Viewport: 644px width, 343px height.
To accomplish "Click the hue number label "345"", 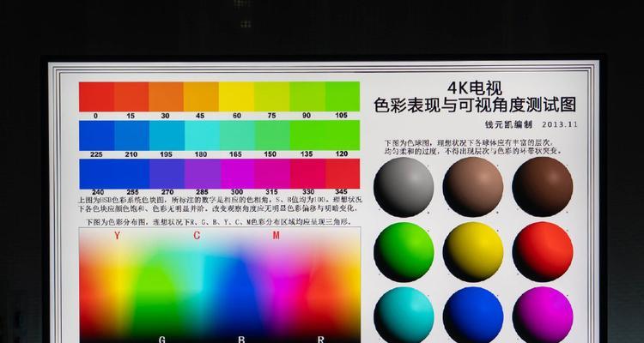I will (341, 192).
